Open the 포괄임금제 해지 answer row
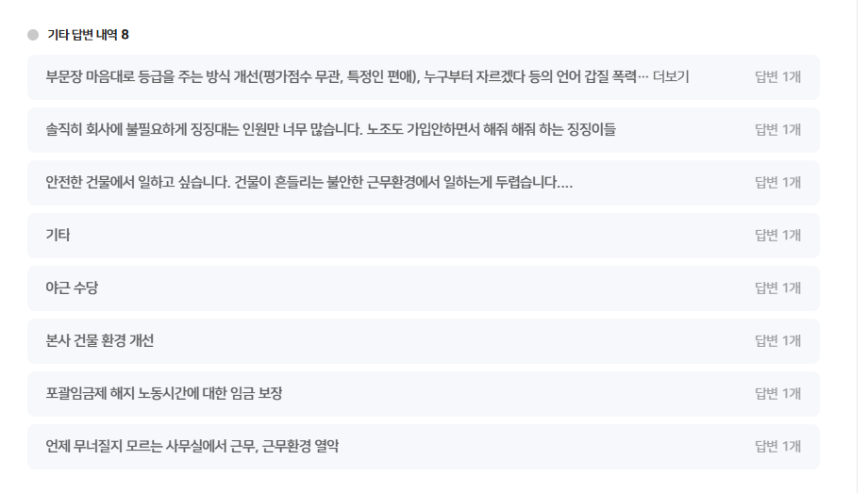Viewport: 868px width, 493px height. click(163, 393)
